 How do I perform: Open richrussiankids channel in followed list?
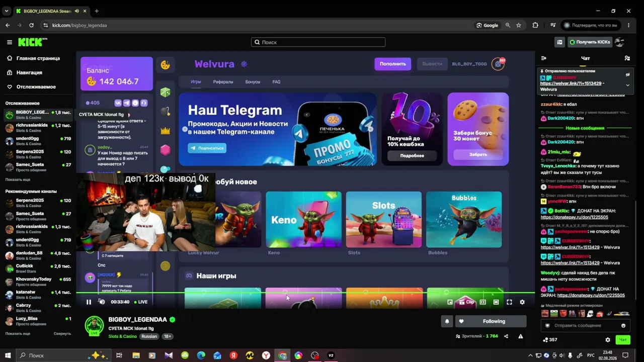tap(38, 127)
